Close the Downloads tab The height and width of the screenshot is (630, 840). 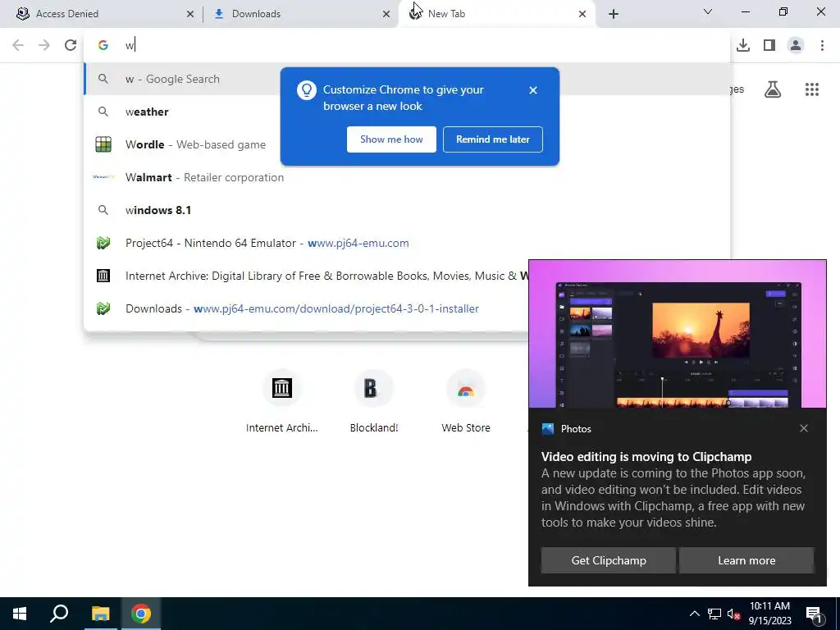(x=386, y=14)
